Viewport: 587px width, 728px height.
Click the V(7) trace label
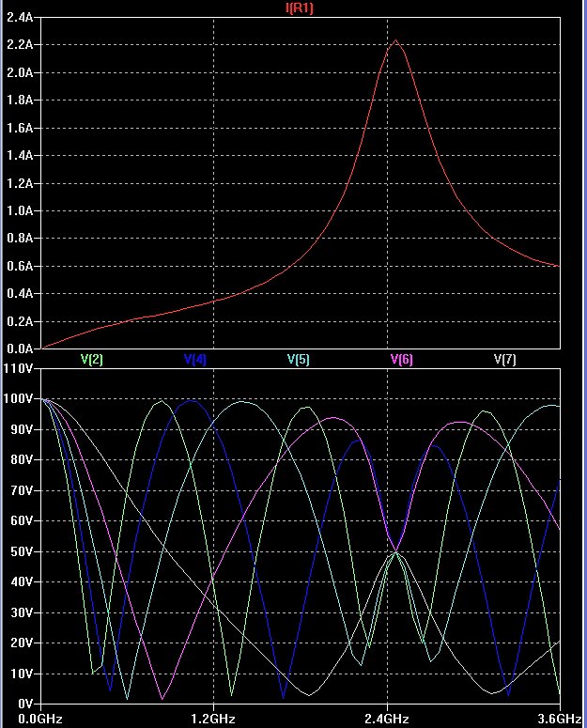pyautogui.click(x=504, y=359)
